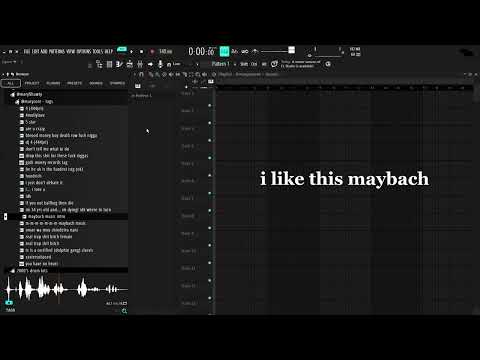Switch to the PROJECT browser tab
480x360 pixels.
tap(32, 83)
